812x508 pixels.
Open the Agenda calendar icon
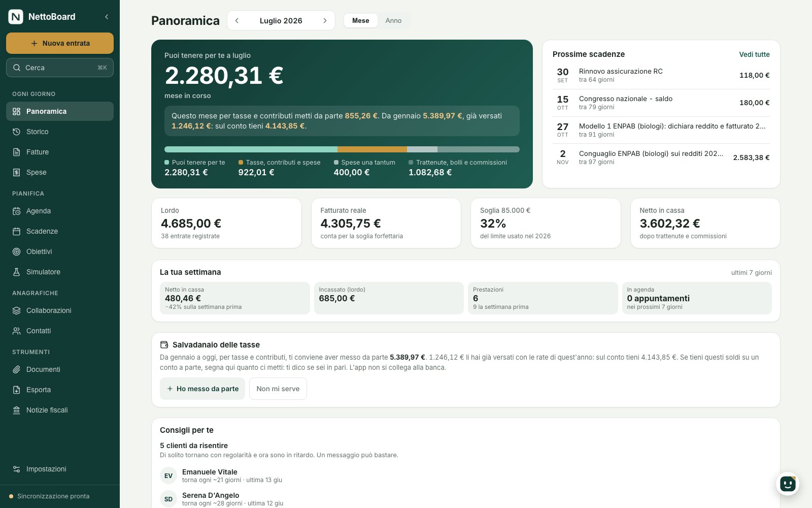pos(16,211)
